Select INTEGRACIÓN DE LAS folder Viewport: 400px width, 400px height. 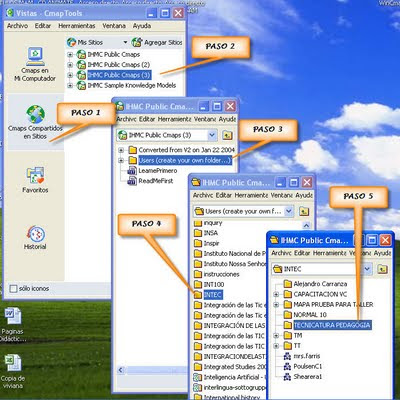(x=235, y=326)
